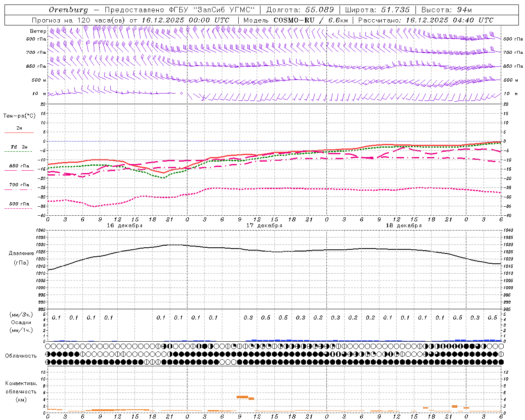The width and height of the screenshot is (525, 420).
Task: Click right-side wind level label '700 гПа'
Action: point(513,52)
